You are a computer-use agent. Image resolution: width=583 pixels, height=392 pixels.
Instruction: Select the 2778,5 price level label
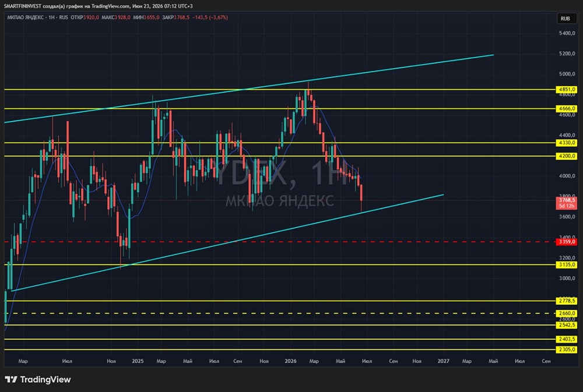click(566, 301)
